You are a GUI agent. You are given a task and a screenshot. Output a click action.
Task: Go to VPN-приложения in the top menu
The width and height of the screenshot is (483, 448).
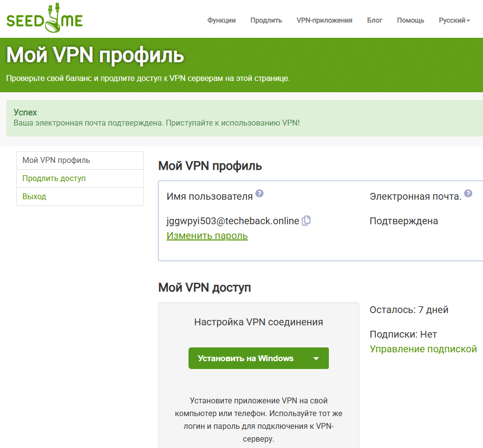(324, 20)
